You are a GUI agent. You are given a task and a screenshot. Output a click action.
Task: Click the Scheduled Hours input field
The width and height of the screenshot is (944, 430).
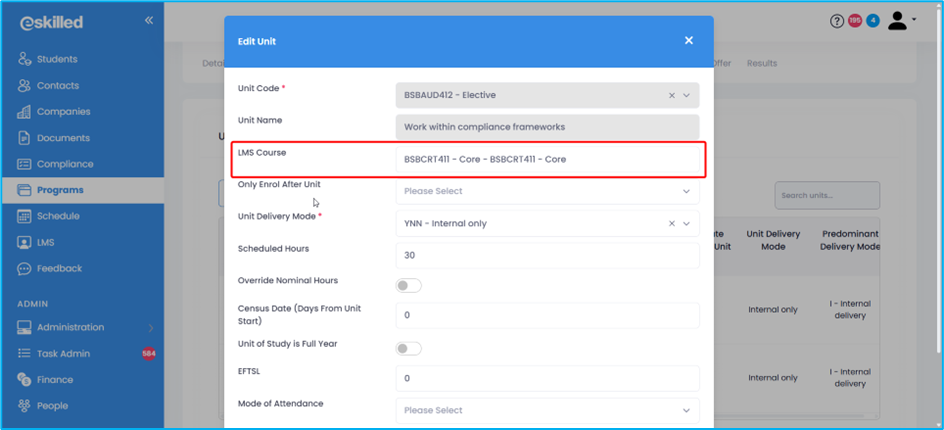(546, 255)
